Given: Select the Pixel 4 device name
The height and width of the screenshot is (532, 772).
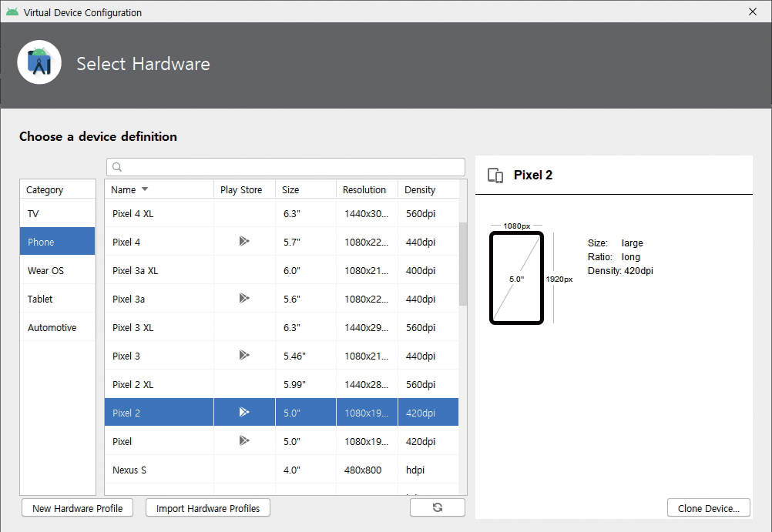Looking at the screenshot, I should pos(126,242).
